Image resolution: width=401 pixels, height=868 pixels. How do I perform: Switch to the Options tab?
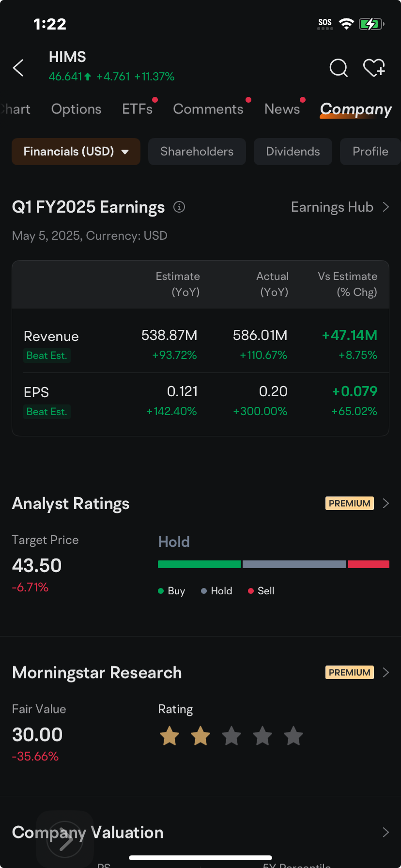pos(77,109)
